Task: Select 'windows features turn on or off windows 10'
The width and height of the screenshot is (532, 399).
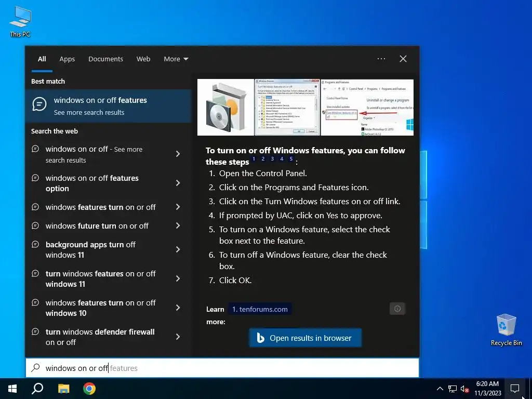Action: pos(100,308)
